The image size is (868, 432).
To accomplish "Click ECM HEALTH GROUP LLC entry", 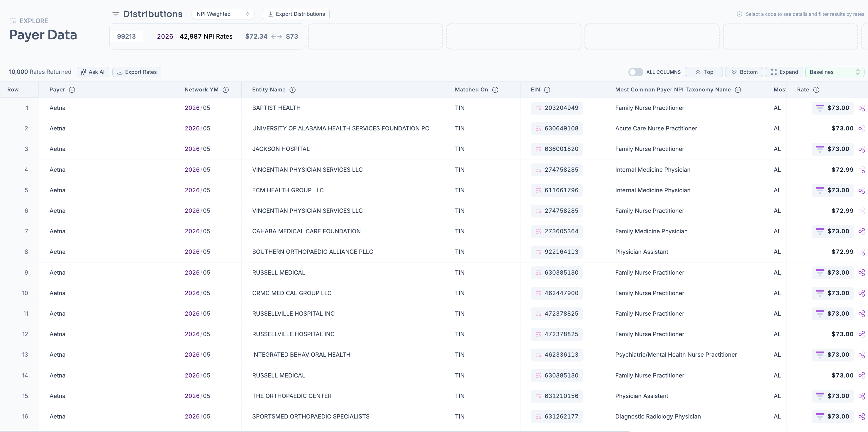I will point(288,190).
